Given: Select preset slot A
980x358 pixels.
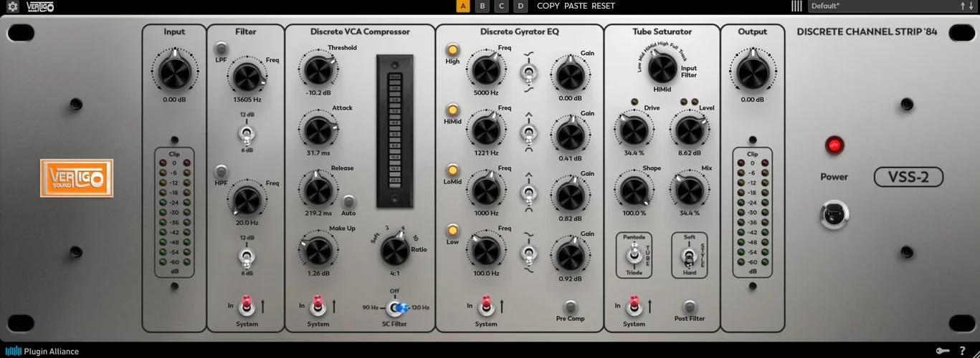Looking at the screenshot, I should pyautogui.click(x=463, y=6).
